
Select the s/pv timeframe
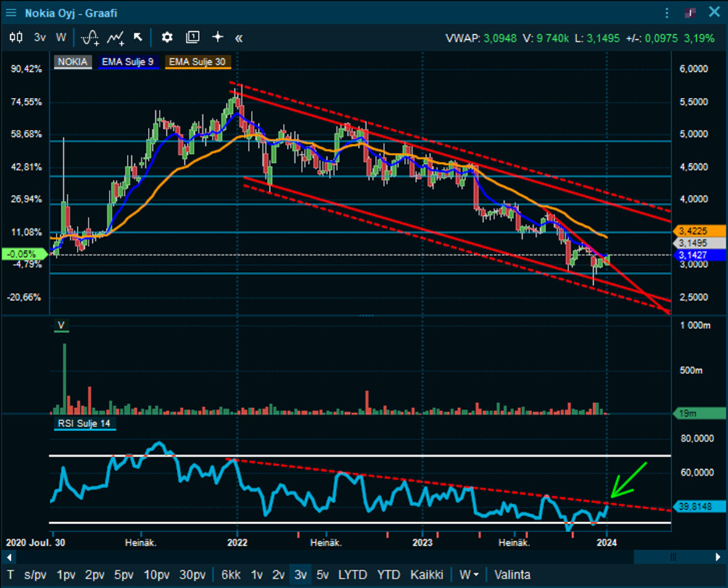click(x=36, y=575)
